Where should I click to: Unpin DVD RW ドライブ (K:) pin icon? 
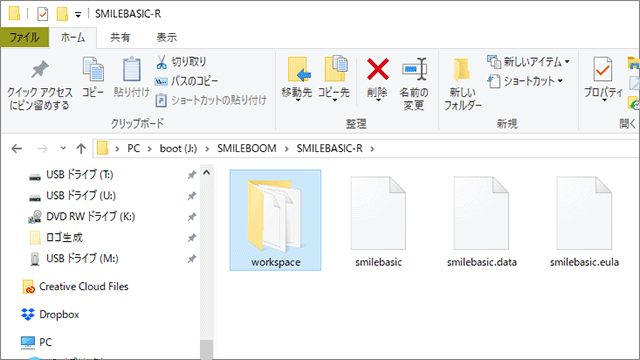(191, 217)
